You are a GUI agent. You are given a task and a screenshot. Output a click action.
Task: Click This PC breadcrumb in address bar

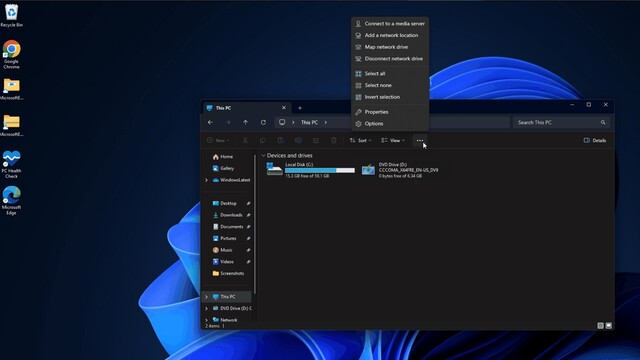click(x=309, y=122)
